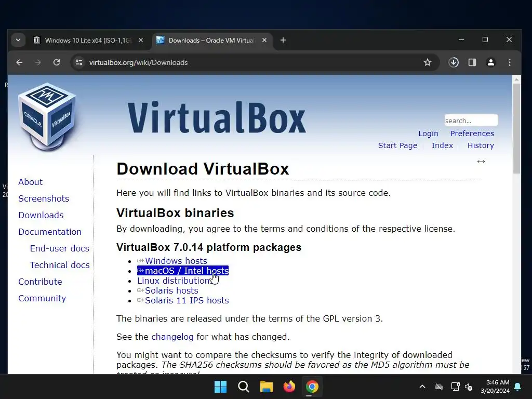Click the VirtualBox site search field
Screen dimensions: 532x399
coord(471,121)
